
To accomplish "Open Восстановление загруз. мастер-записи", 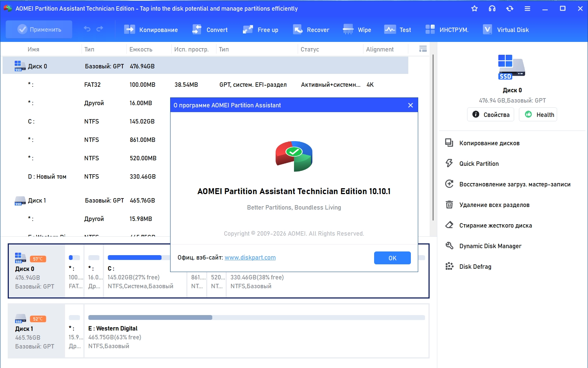I will [x=508, y=184].
